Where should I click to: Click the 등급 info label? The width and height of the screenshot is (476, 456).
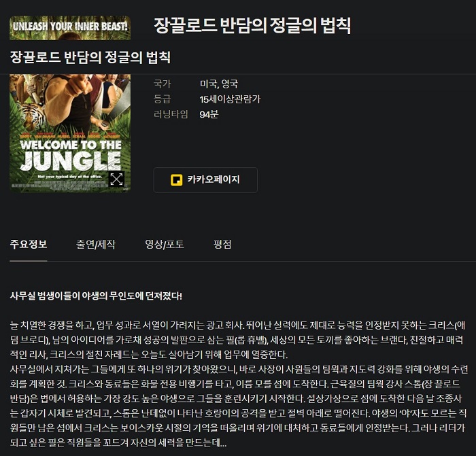pos(163,99)
